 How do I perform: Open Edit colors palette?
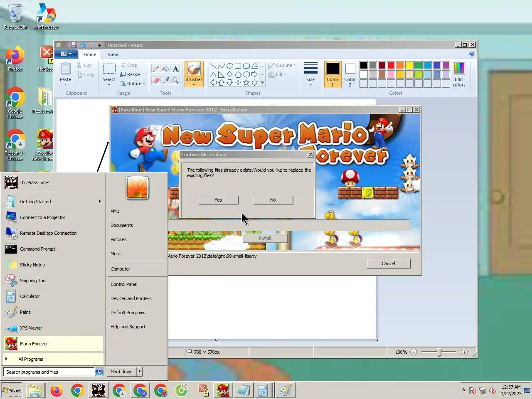(x=459, y=75)
